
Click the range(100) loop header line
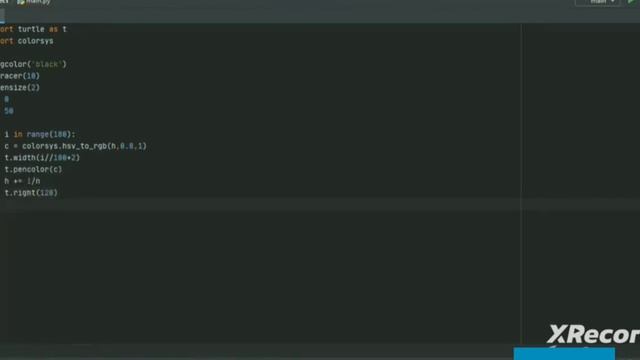click(x=39, y=134)
